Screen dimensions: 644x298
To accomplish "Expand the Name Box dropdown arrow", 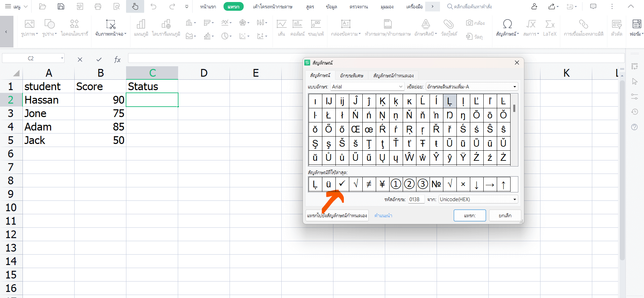I will click(62, 58).
